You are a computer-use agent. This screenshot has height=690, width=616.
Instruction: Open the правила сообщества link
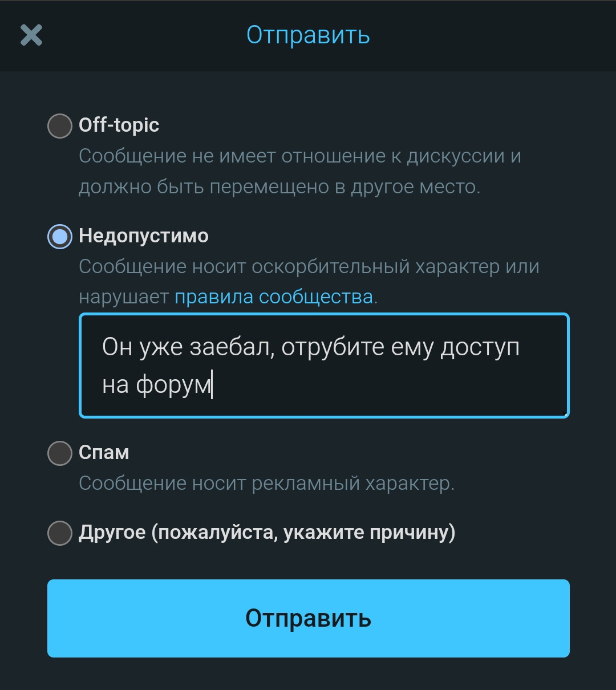click(x=274, y=297)
